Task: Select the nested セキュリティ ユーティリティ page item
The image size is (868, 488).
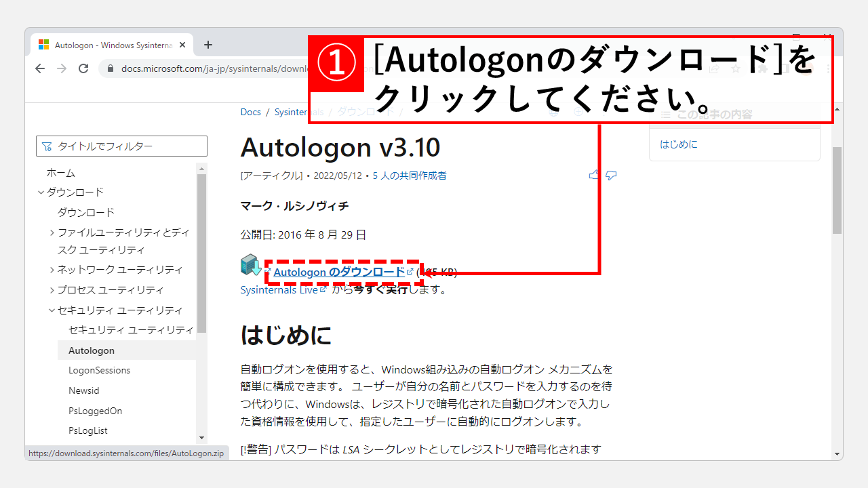Action: pos(131,329)
